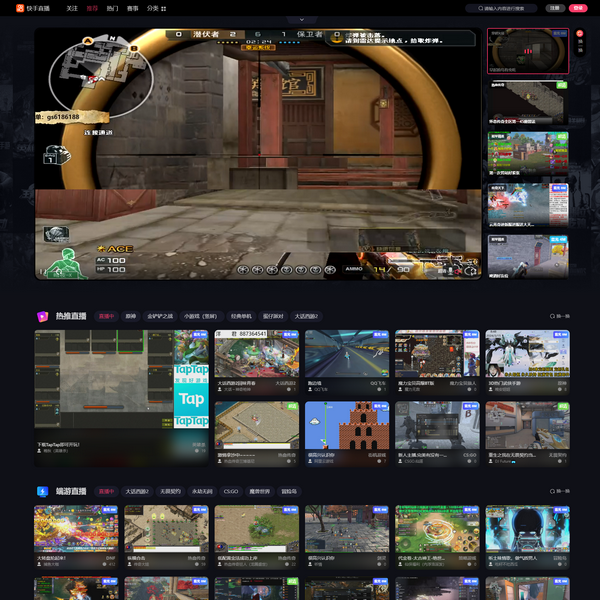Viewport: 600px width, 600px height.
Task: Open the 赛事 navigation tab
Action: (132, 7)
